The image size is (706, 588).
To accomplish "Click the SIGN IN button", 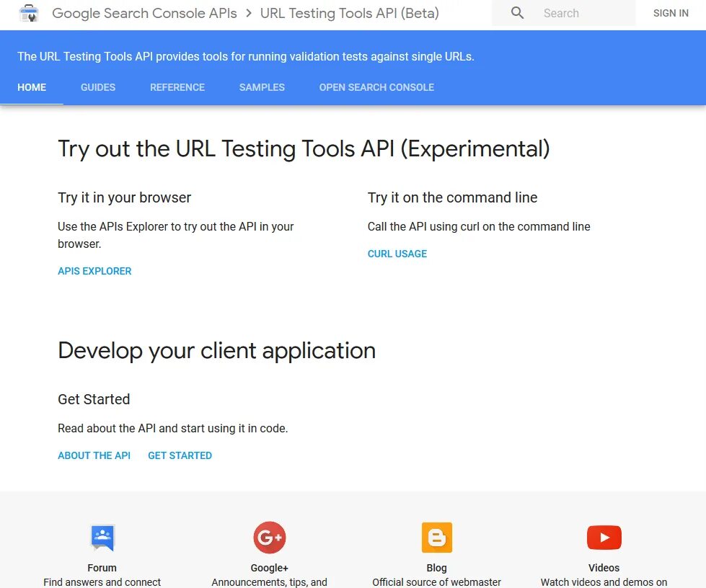I will (671, 13).
